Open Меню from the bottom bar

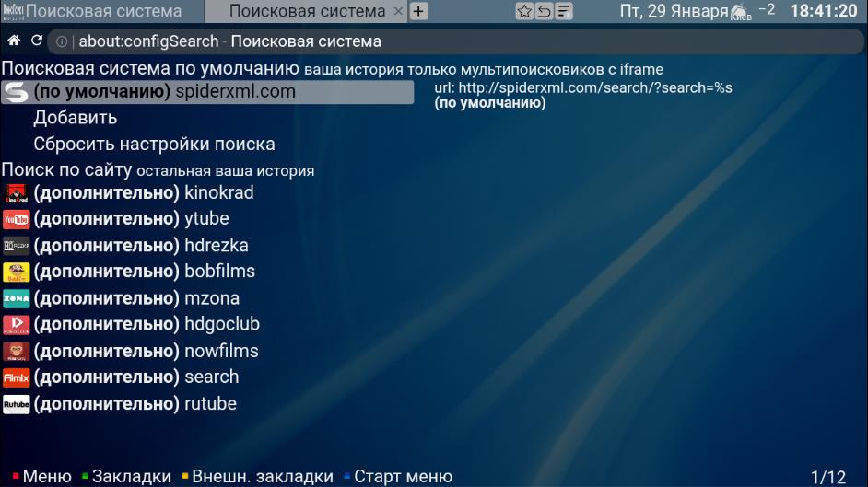click(x=47, y=476)
